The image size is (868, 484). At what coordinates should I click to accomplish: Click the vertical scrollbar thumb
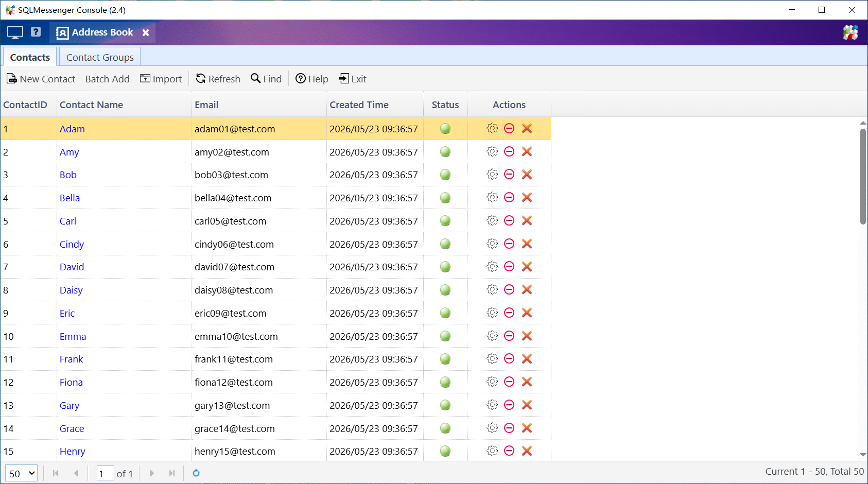point(863,177)
